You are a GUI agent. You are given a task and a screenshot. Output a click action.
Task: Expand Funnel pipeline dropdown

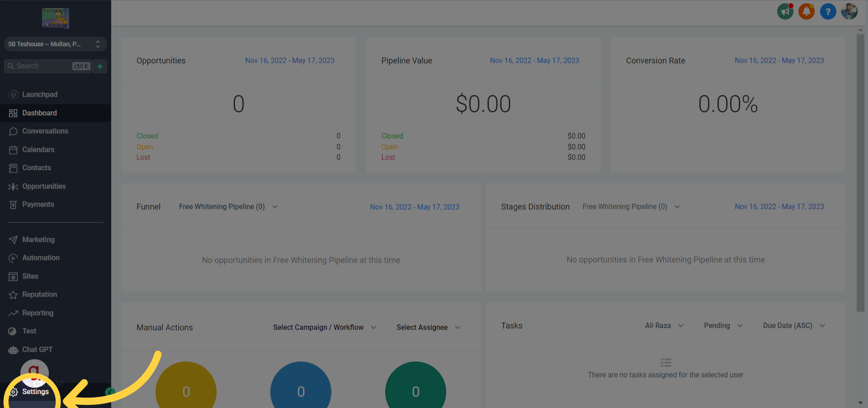click(x=228, y=207)
